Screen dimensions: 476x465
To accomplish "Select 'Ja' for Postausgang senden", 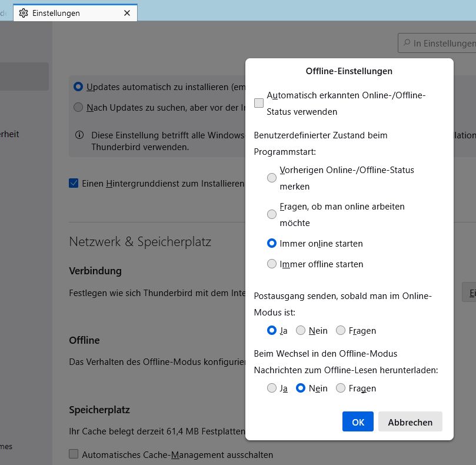I will pos(272,330).
